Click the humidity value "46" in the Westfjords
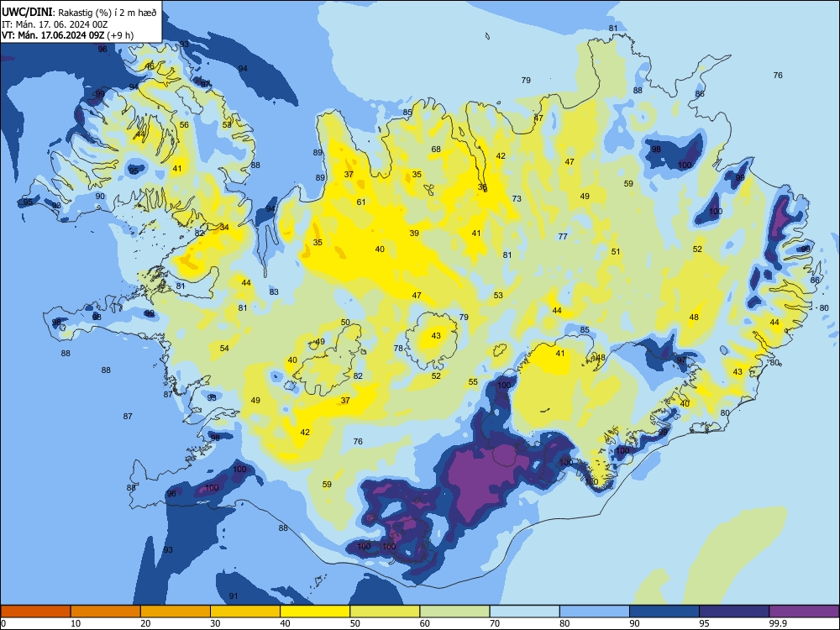 150,66
